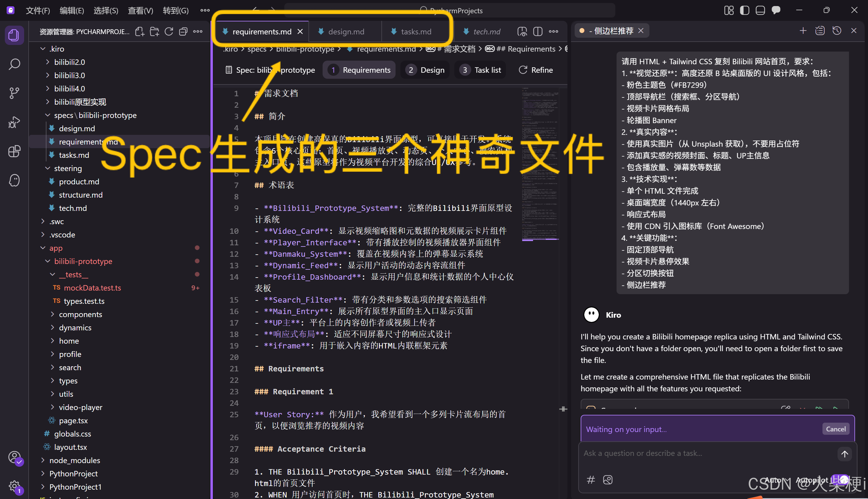The image size is (868, 499).
Task: Click New File icon in explorer header
Action: click(139, 32)
